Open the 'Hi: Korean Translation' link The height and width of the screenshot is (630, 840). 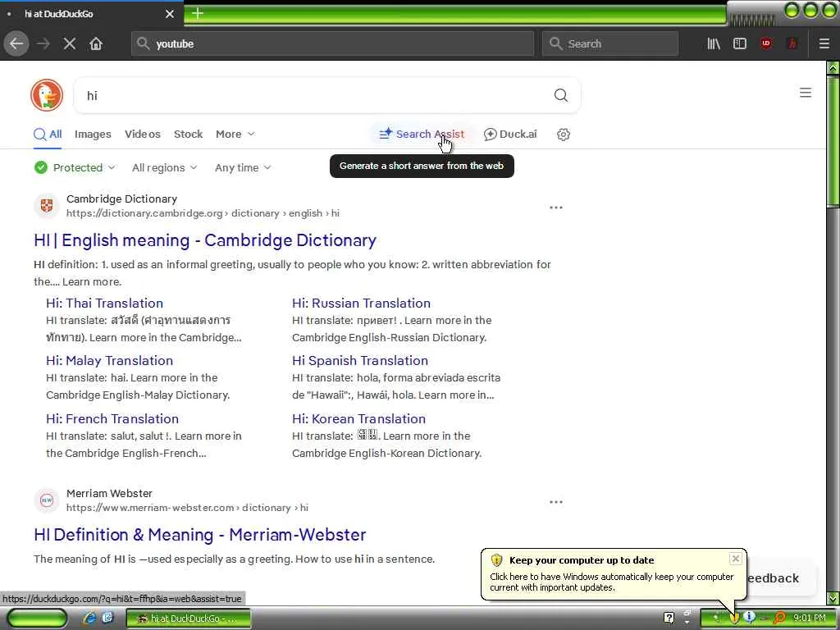359,418
